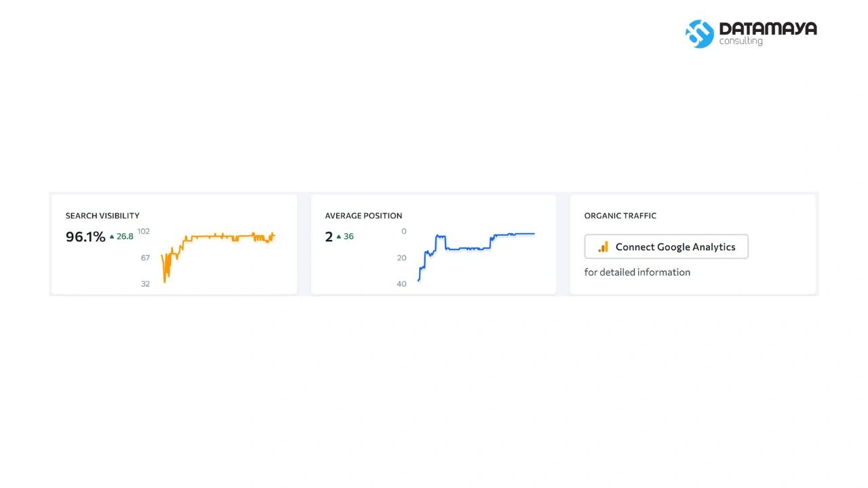Click the blue average position line chart
Viewport: 868px width, 488px height.
[x=476, y=257]
